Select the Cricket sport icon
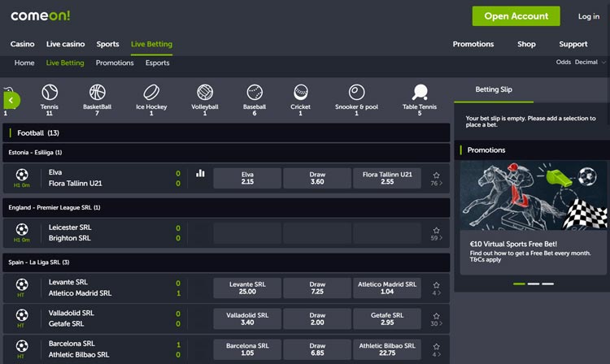 (301, 93)
